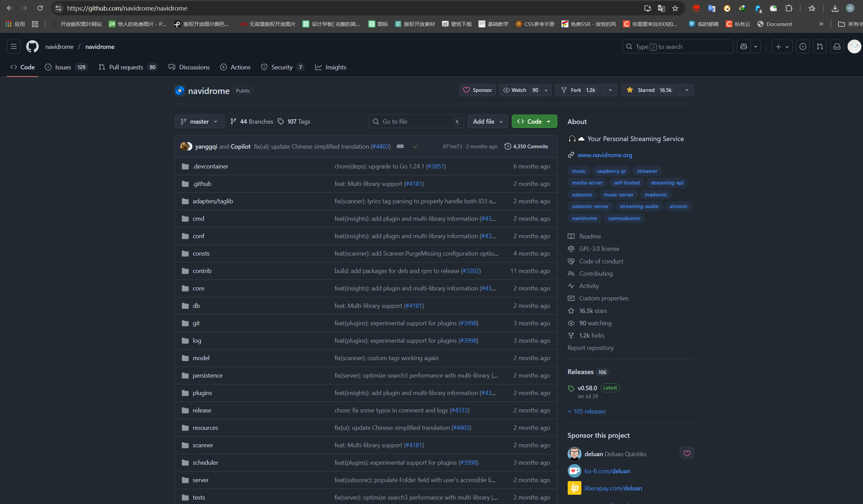Click the green commit status checkmark
This screenshot has width=863, height=504.
pyautogui.click(x=415, y=147)
